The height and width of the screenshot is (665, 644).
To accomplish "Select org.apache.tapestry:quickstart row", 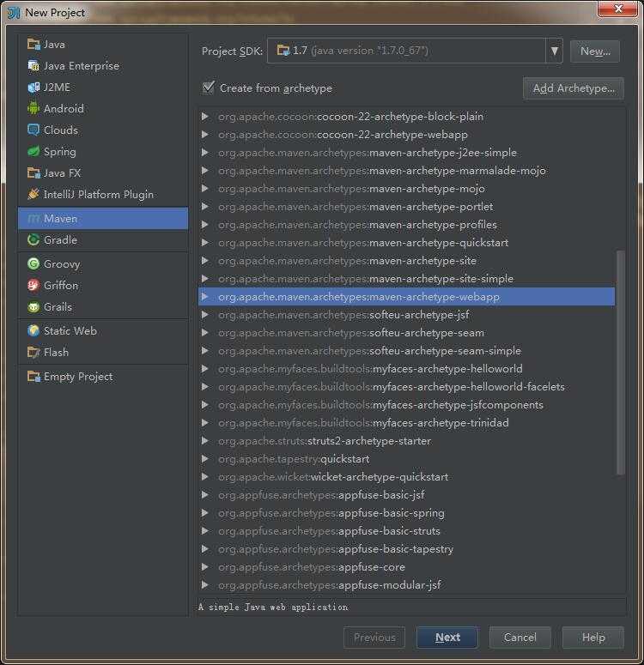I will click(406, 459).
